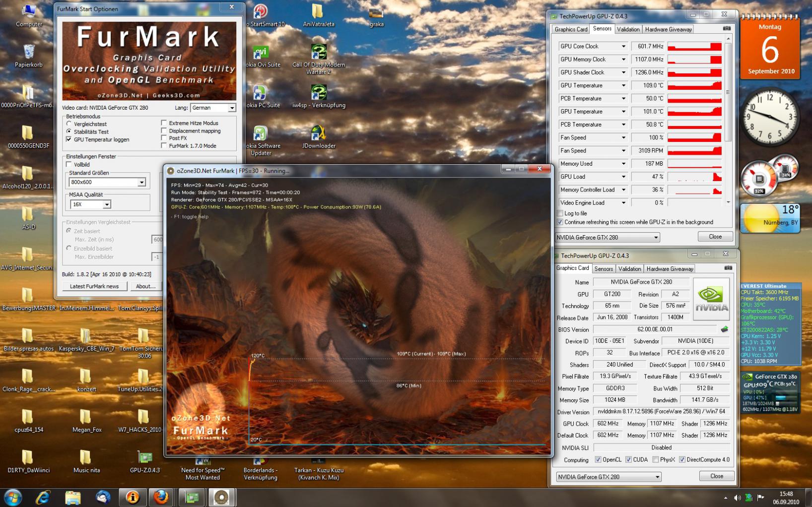Enable the Displacement mapping checkbox
The image size is (812, 507).
click(x=164, y=130)
